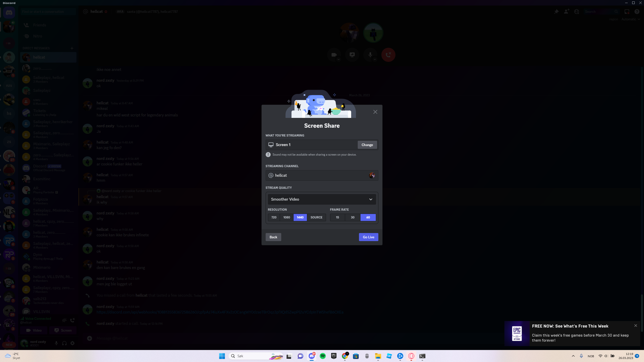Go Back in Screen Share dialog
Viewport: 644px width, 362px height.
coord(273,237)
